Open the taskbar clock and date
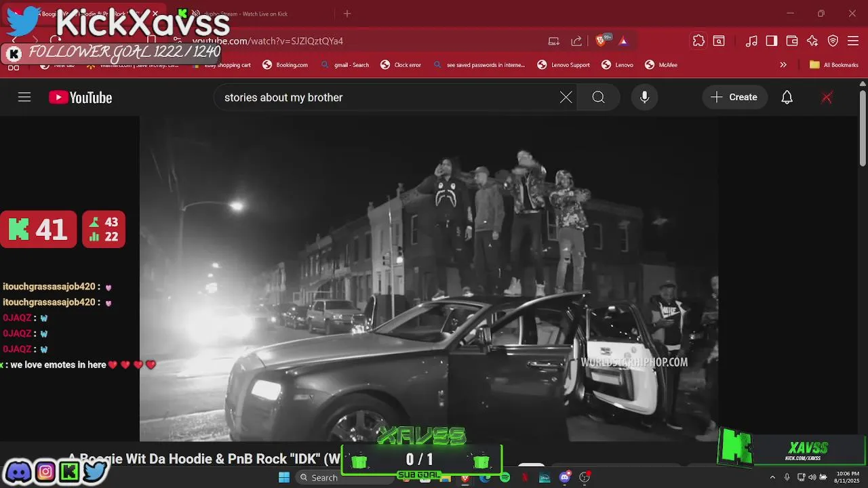Screen dimensions: 868x488 [847, 477]
